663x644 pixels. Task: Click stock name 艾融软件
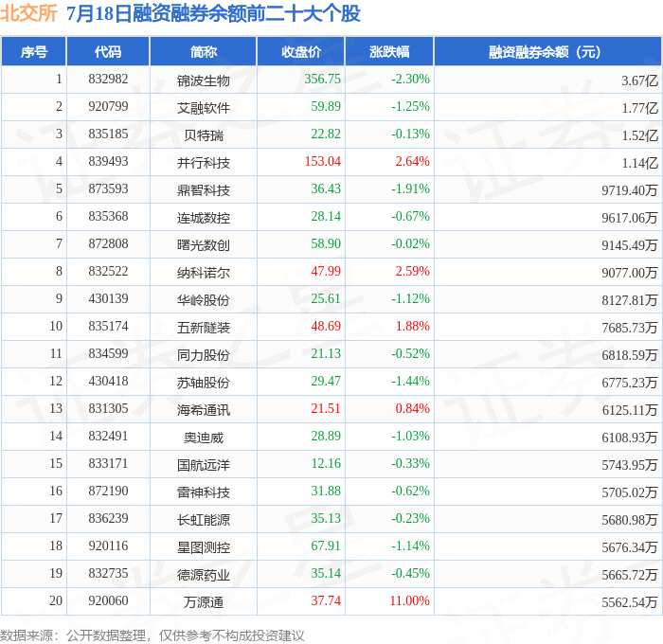tap(204, 108)
